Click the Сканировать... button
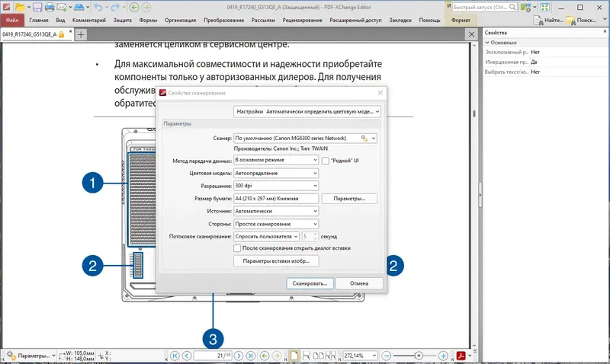 (x=310, y=283)
